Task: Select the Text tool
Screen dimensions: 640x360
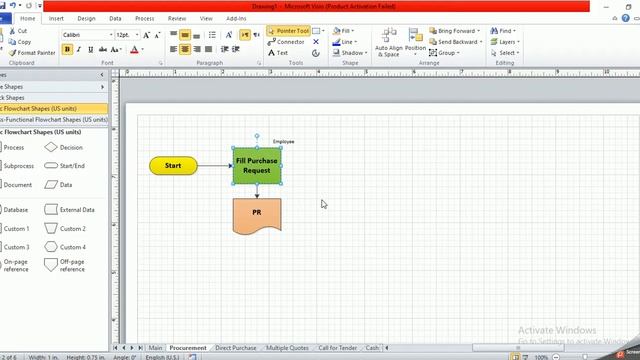Action: [278, 53]
